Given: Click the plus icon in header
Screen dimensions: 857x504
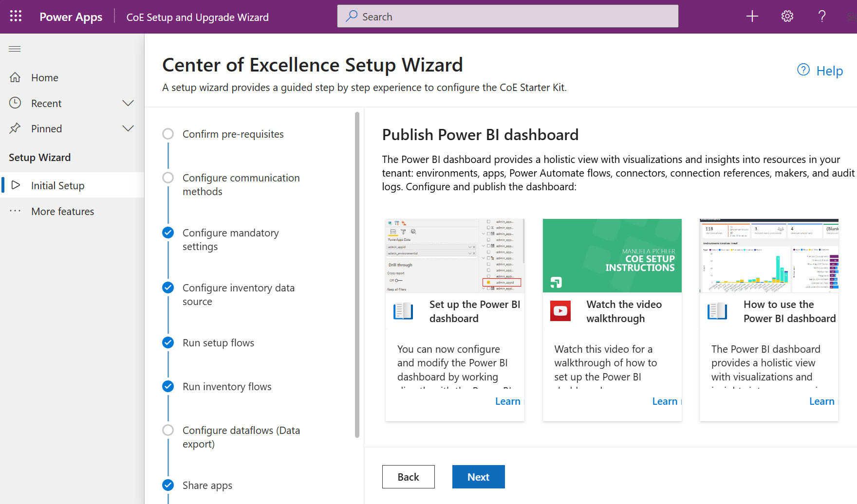Looking at the screenshot, I should pos(752,17).
